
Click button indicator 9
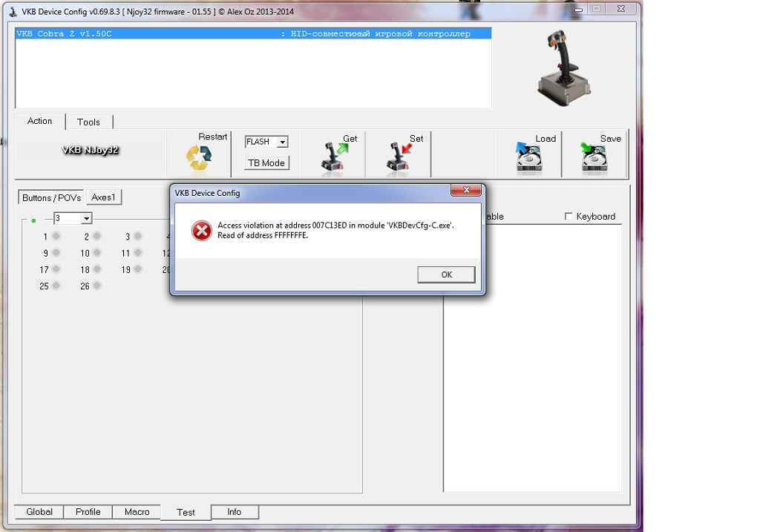tap(56, 252)
